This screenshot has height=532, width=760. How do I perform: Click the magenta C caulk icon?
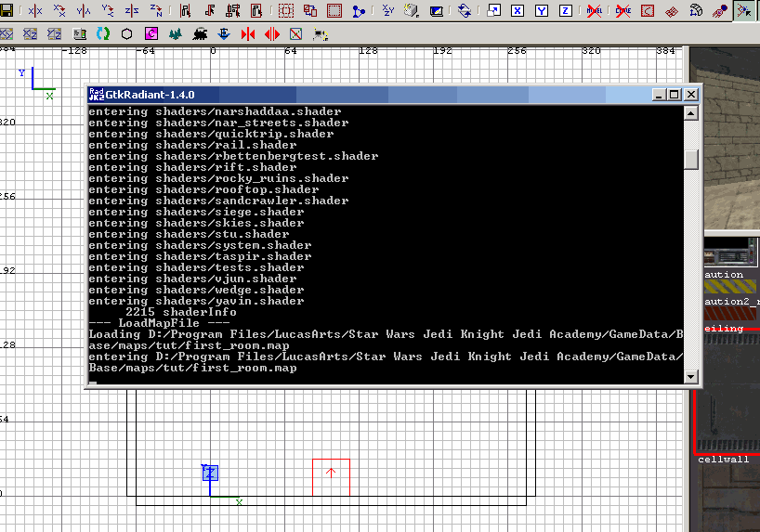click(151, 33)
